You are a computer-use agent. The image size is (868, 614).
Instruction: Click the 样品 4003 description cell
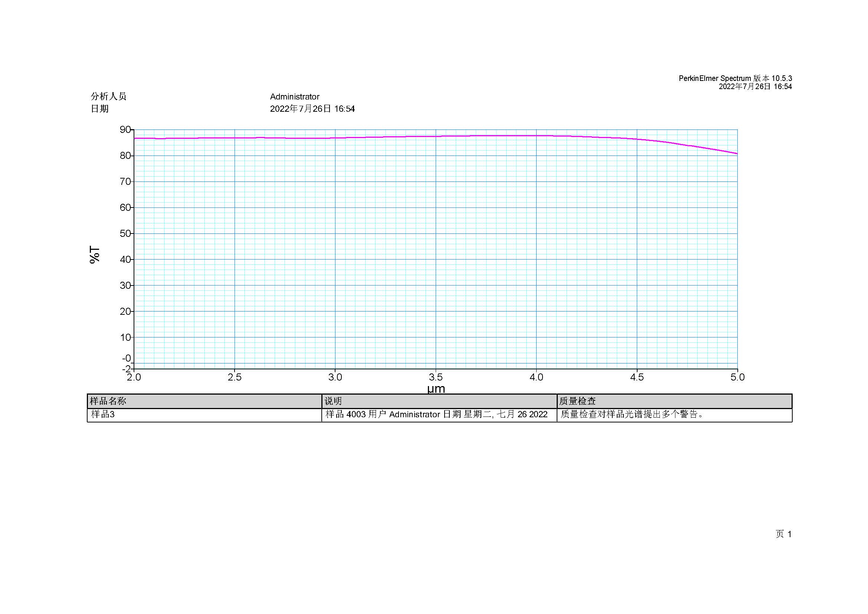click(x=439, y=415)
